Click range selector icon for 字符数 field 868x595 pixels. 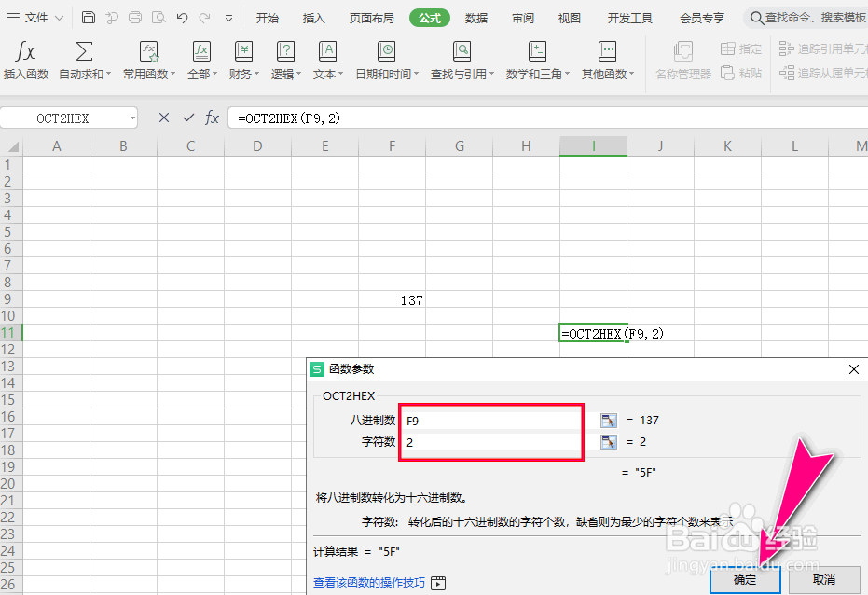tap(609, 442)
